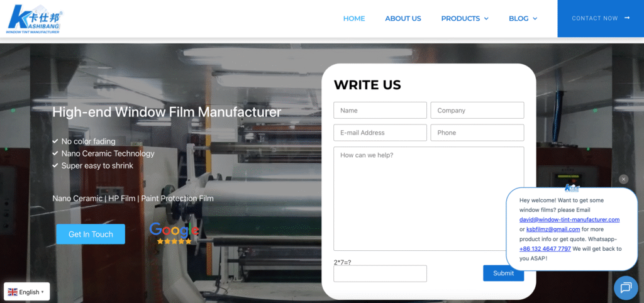Click the How can we help textarea
Viewport: 644px width, 303px height.
(428, 199)
